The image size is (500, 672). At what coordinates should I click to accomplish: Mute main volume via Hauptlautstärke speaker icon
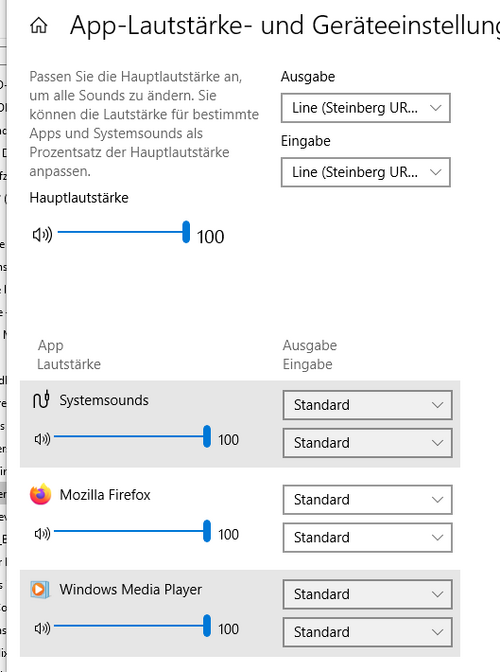click(42, 234)
